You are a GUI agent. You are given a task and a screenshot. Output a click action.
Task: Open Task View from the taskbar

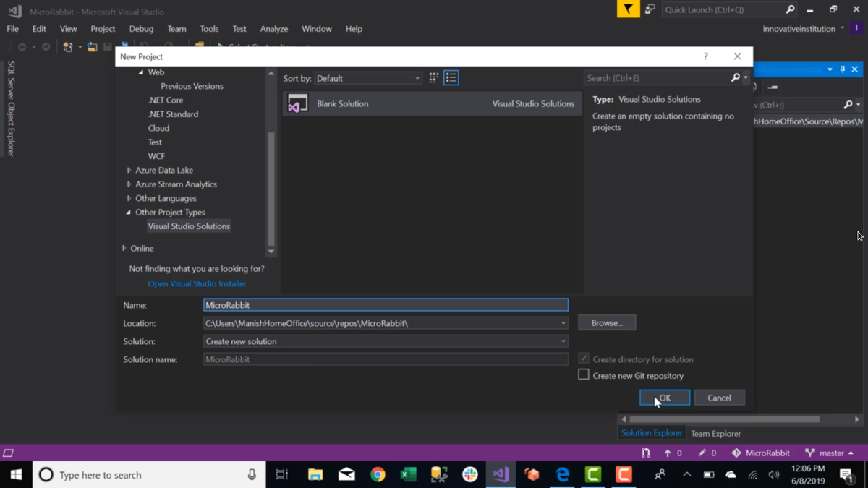point(281,475)
